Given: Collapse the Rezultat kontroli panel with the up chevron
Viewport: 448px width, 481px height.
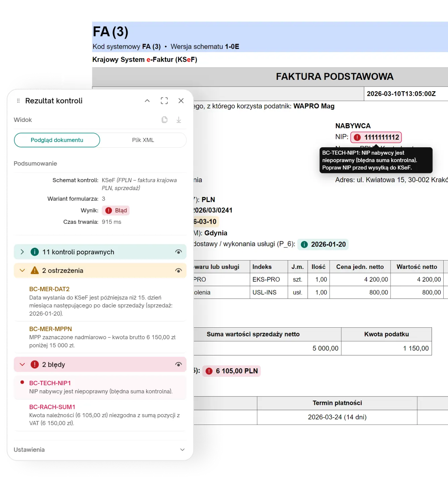Looking at the screenshot, I should click(147, 101).
